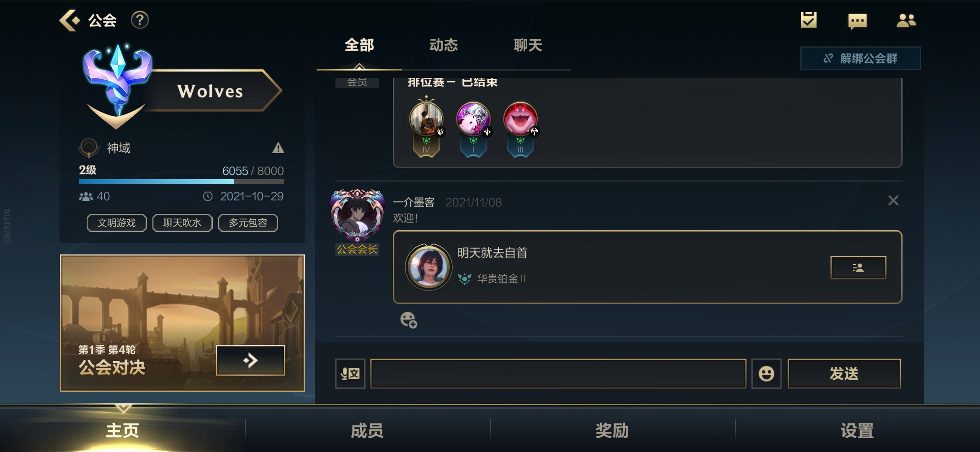The width and height of the screenshot is (980, 452).
Task: Open the 成员 bottom navigation tab
Action: pos(367,430)
